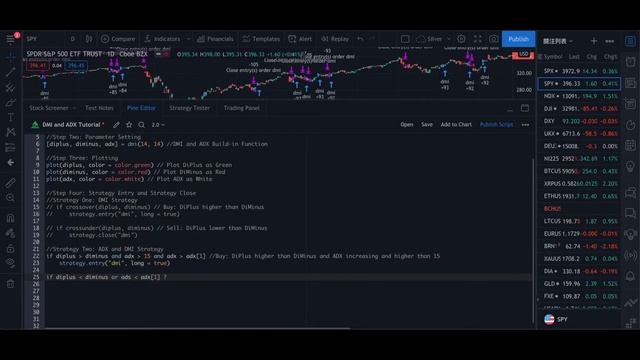Save the Pine script
The image size is (640, 360).
[x=427, y=124]
